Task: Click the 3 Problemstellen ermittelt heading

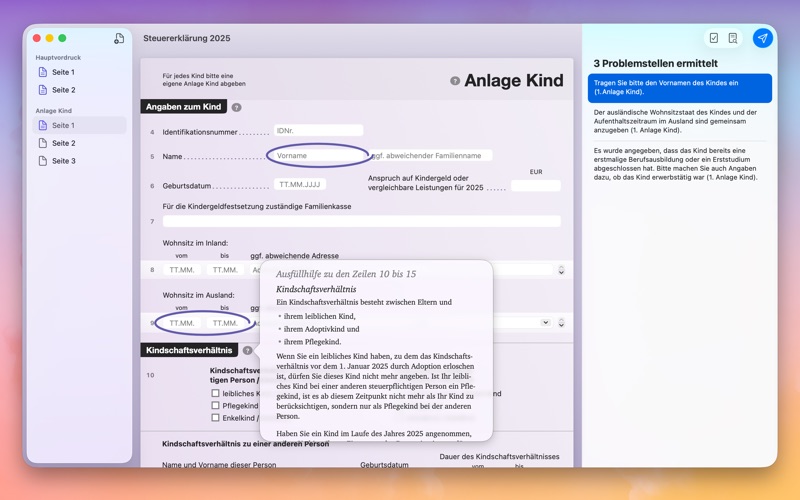Action: pyautogui.click(x=655, y=64)
